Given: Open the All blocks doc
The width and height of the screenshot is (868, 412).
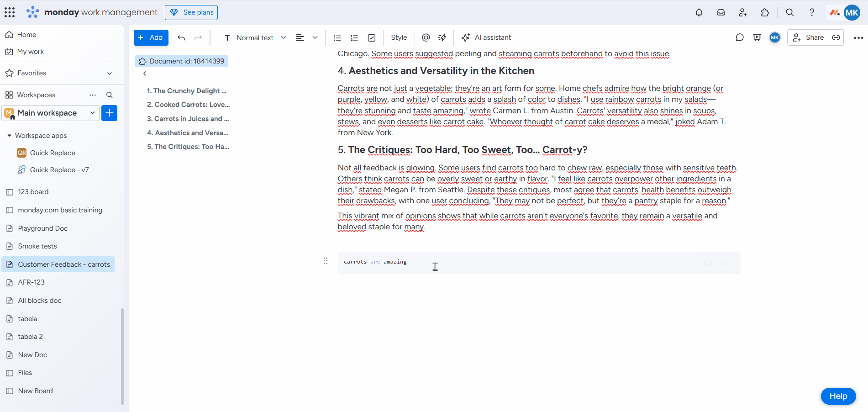Looking at the screenshot, I should pyautogui.click(x=39, y=301).
